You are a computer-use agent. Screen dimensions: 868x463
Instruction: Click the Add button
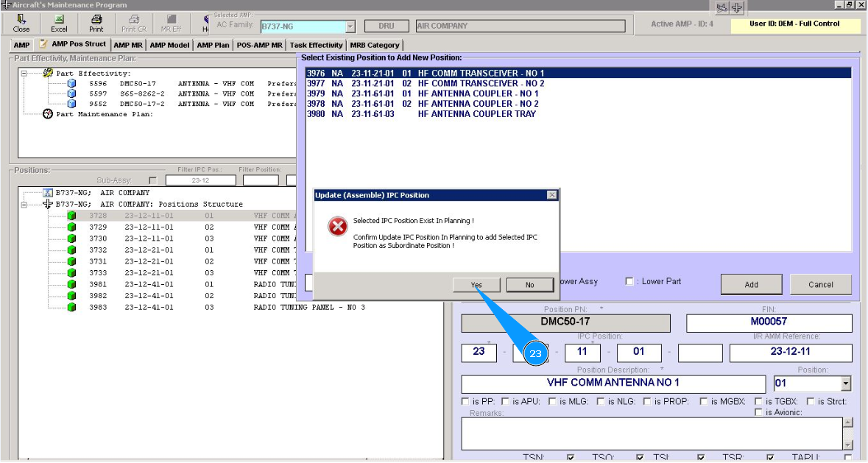(751, 285)
